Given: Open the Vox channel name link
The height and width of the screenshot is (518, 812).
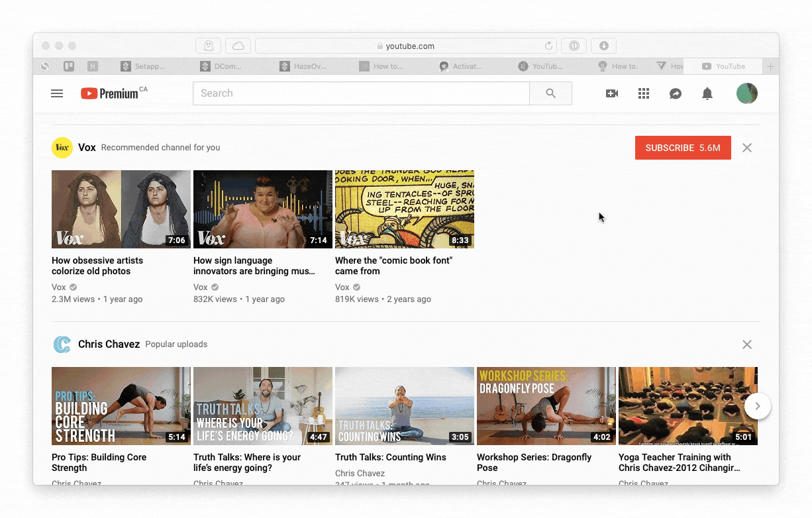Looking at the screenshot, I should tap(87, 148).
